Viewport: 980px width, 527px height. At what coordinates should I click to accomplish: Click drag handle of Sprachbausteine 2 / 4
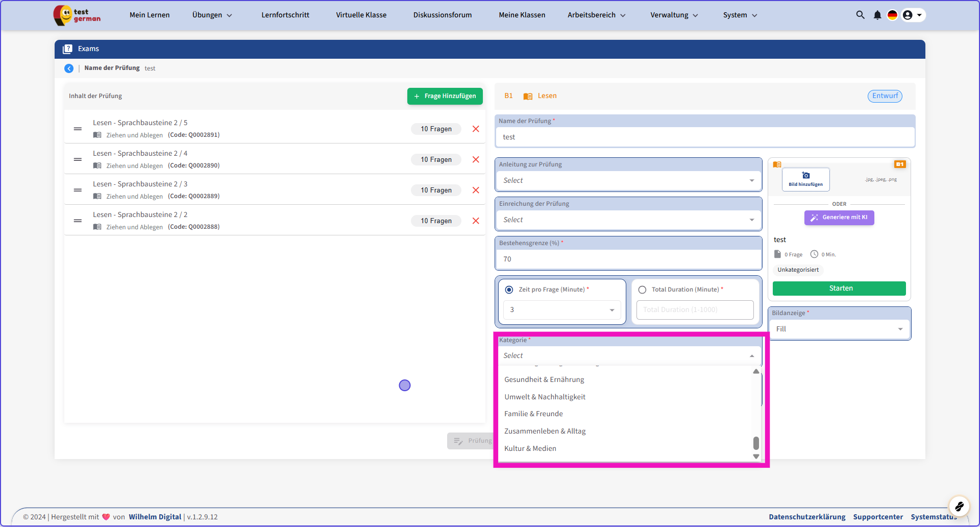pyautogui.click(x=78, y=159)
